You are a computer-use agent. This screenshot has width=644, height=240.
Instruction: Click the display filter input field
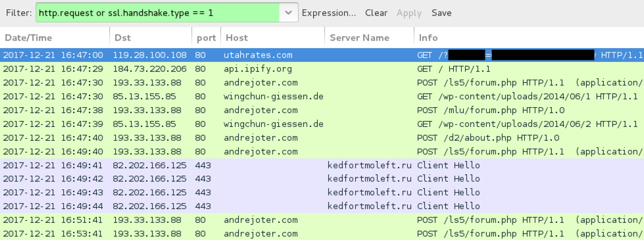(158, 12)
